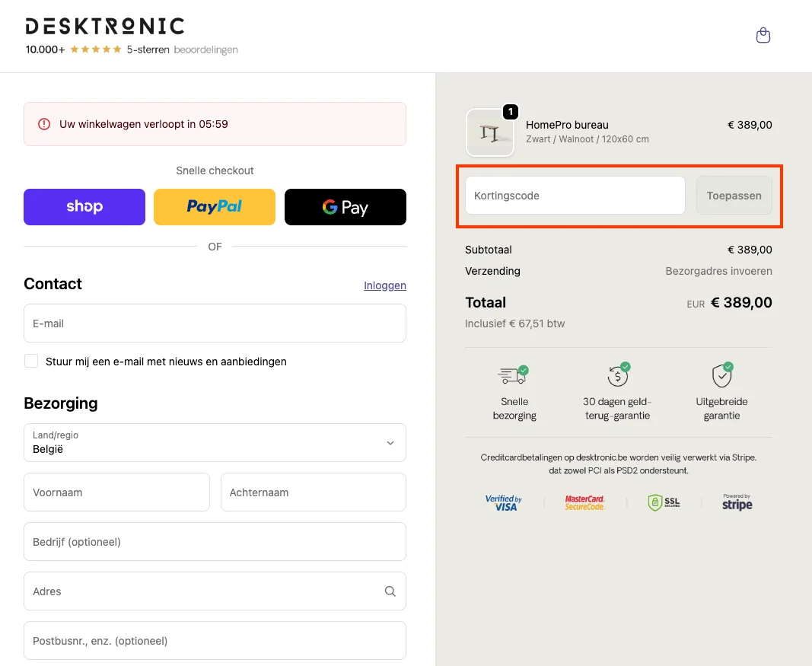Pay with Shop Pay button
This screenshot has width=812, height=666.
84,207
